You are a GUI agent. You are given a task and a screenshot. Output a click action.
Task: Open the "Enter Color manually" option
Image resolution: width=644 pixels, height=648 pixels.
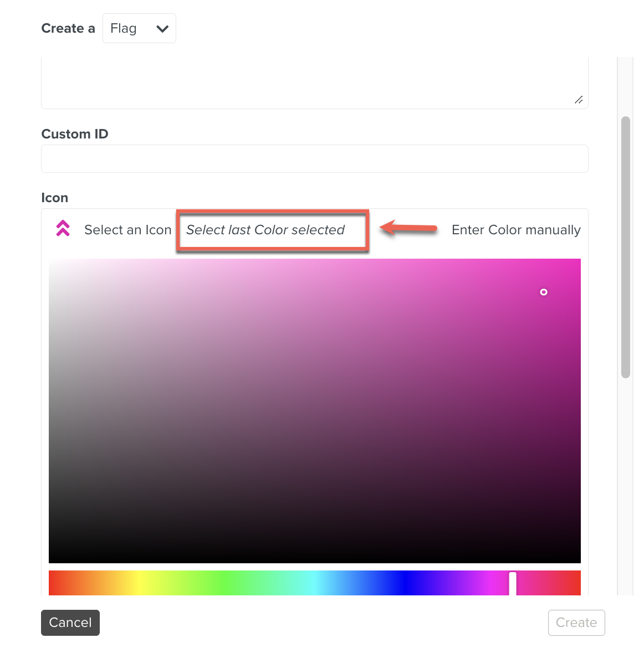pos(516,229)
